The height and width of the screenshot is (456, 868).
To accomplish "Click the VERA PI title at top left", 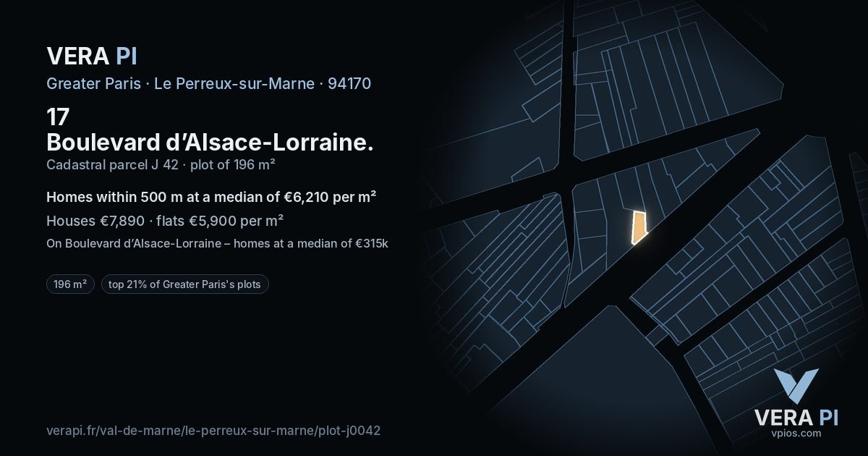I will click(92, 56).
